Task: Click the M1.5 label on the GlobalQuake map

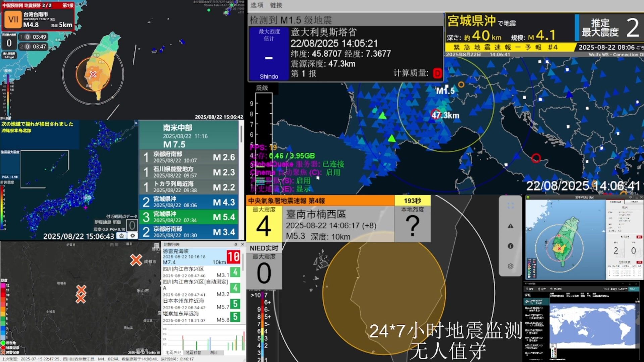Action: pyautogui.click(x=445, y=90)
